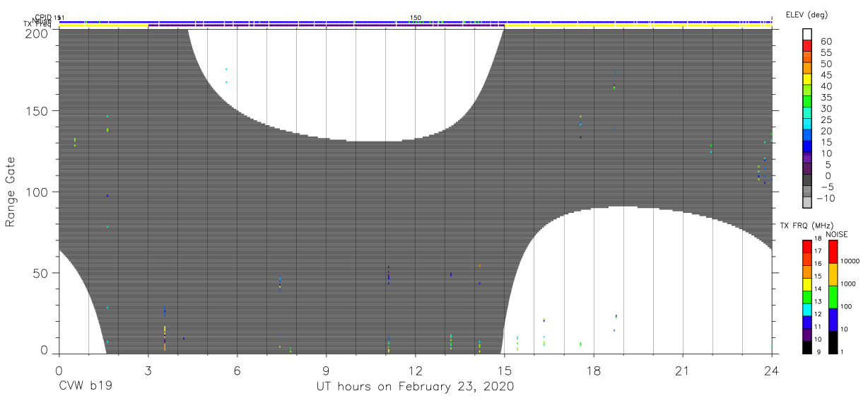Select the orange NOISE swatch between 1000 and 10000
The width and height of the screenshot is (868, 401).
pyautogui.click(x=833, y=274)
